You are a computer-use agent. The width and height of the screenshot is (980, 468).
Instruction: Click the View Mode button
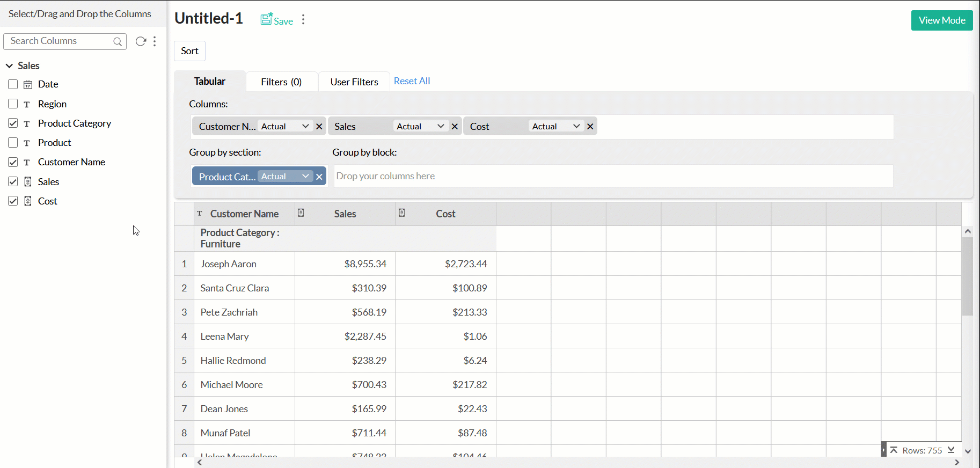tap(941, 20)
